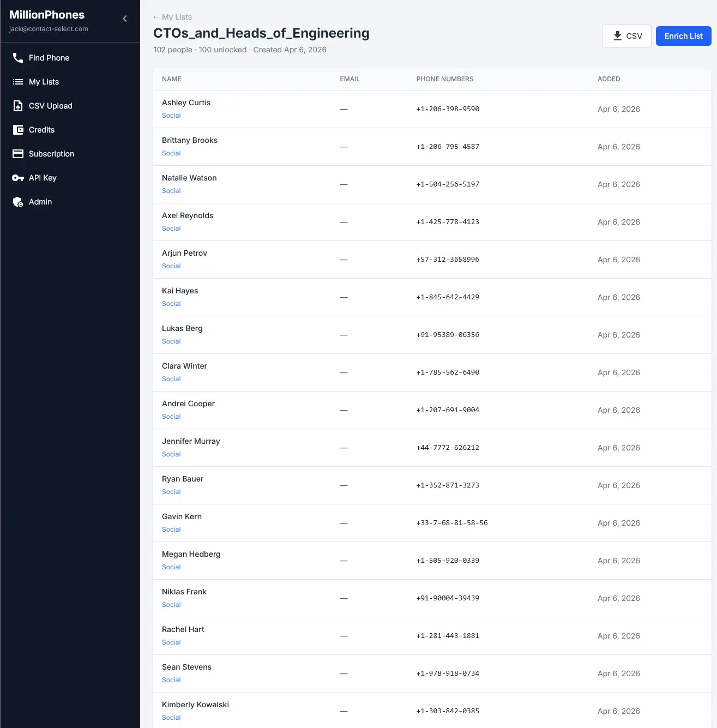Click phone number +33-7-68-81-58-56

click(x=452, y=523)
